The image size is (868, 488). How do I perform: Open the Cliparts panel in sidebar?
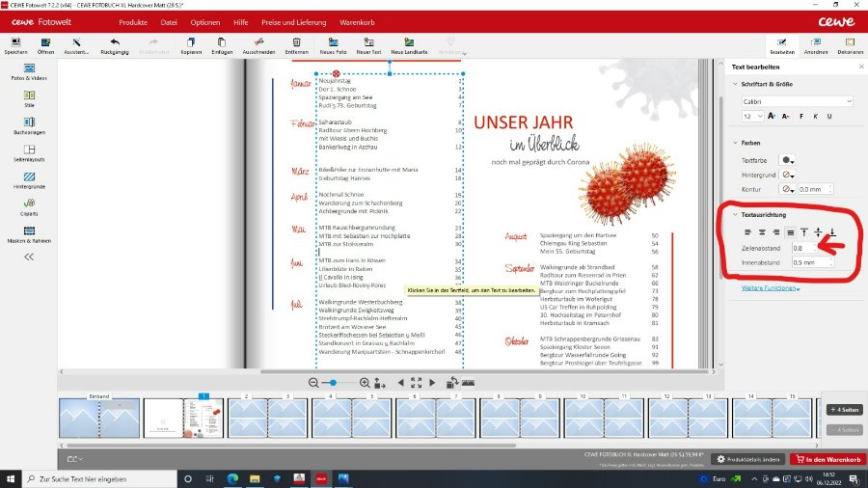click(29, 205)
